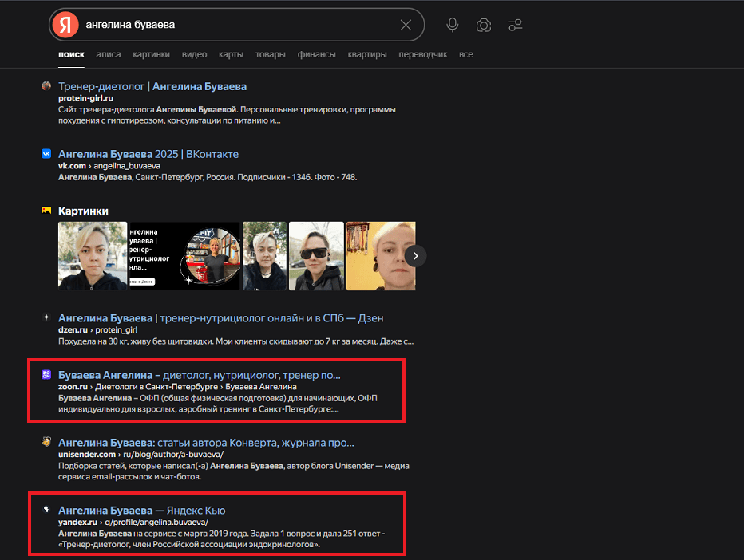Open the thumbnail of person wearing sunglasses
The image size is (744, 560).
point(316,255)
